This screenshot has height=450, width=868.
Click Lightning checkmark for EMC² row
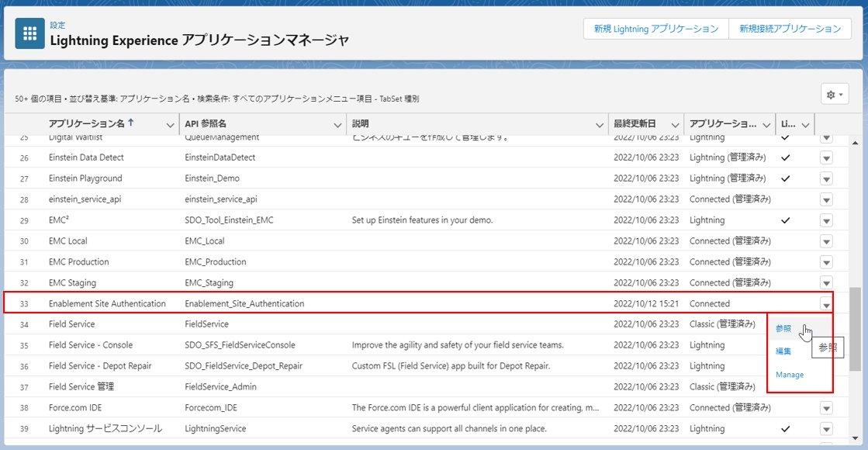pyautogui.click(x=785, y=220)
